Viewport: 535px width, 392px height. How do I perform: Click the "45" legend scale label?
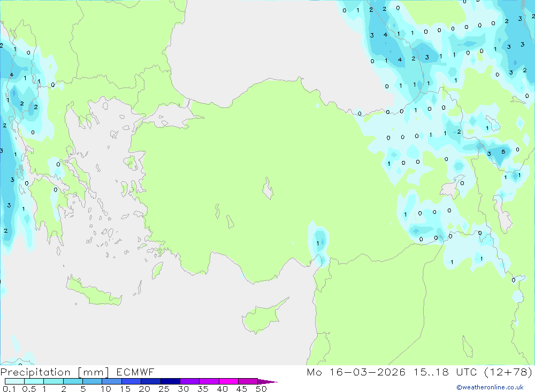pos(242,389)
